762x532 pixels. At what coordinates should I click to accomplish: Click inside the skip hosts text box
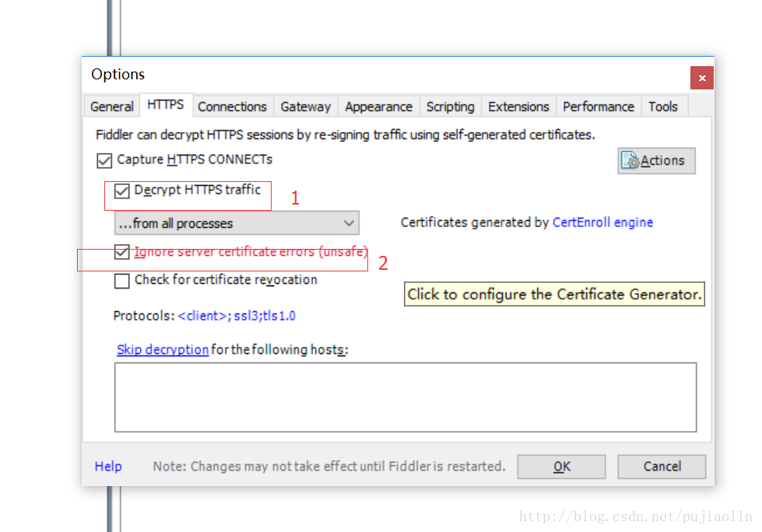405,397
